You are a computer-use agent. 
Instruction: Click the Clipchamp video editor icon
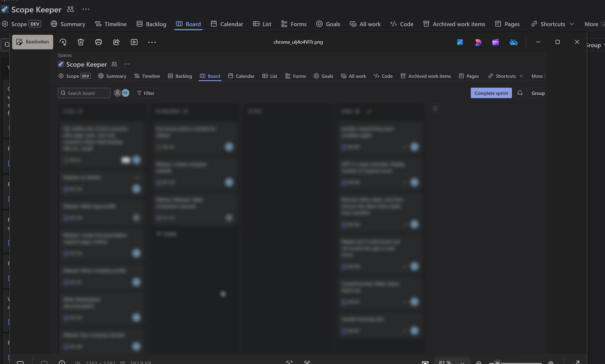click(x=496, y=42)
